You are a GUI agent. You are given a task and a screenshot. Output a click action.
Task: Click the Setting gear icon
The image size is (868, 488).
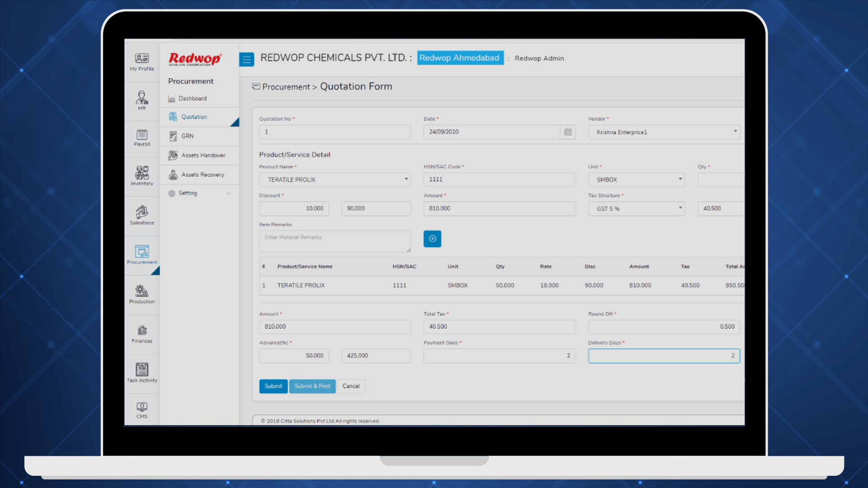click(x=171, y=193)
